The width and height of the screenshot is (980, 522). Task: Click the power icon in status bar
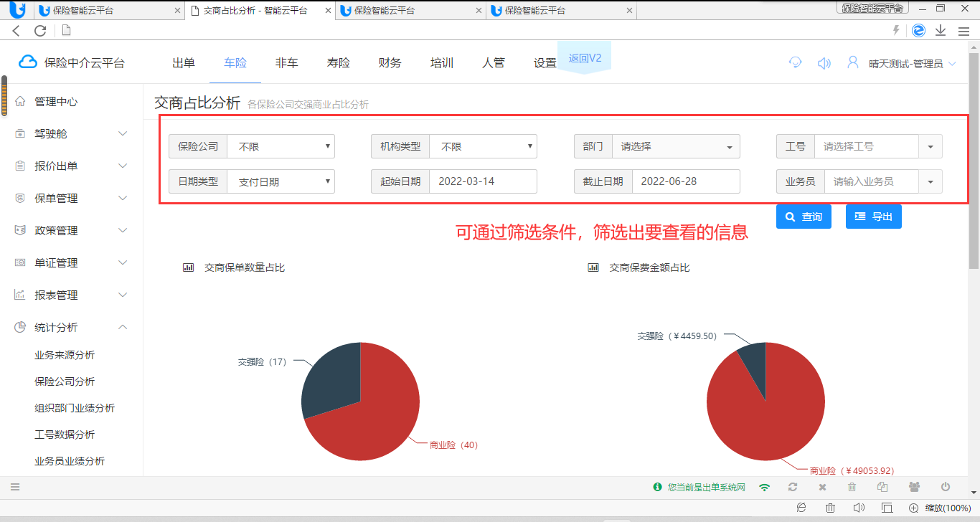point(946,487)
